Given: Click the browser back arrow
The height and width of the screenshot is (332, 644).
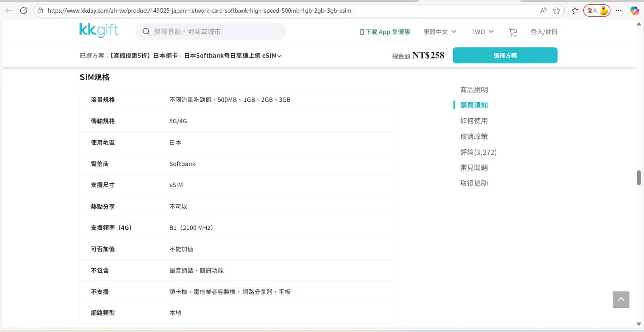Looking at the screenshot, I should [8, 10].
